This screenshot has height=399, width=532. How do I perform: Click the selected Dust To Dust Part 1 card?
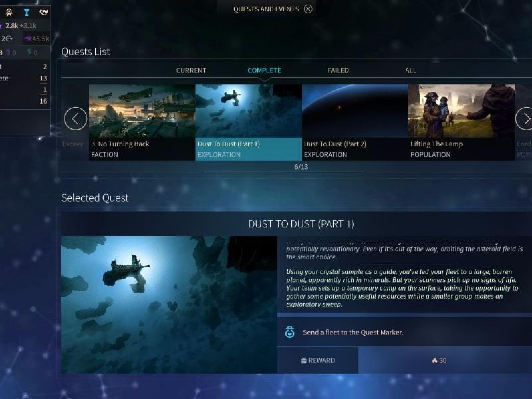(x=248, y=122)
